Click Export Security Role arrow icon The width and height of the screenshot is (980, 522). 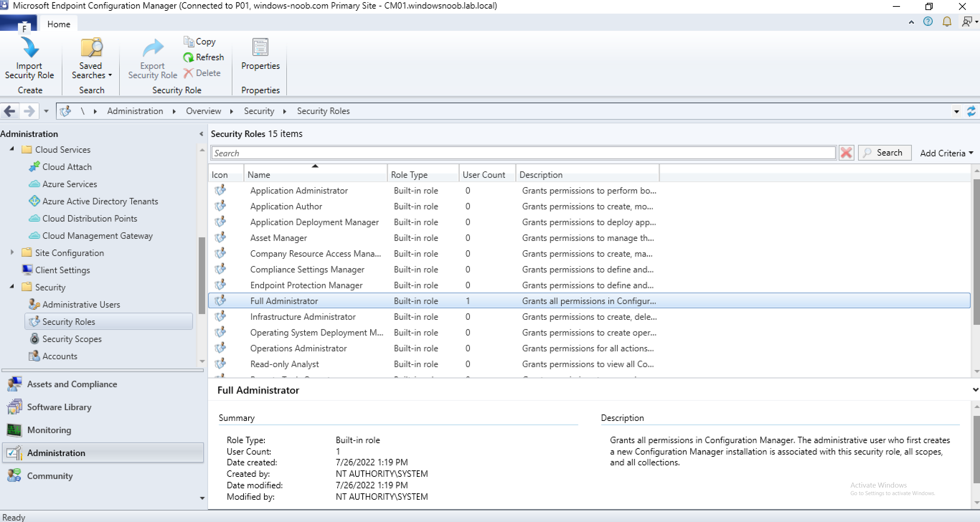click(152, 48)
